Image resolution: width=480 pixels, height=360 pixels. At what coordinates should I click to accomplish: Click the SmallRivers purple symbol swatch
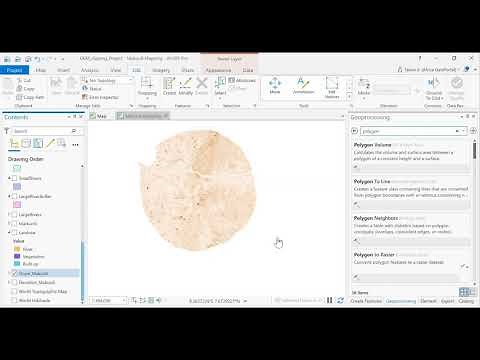[17, 187]
